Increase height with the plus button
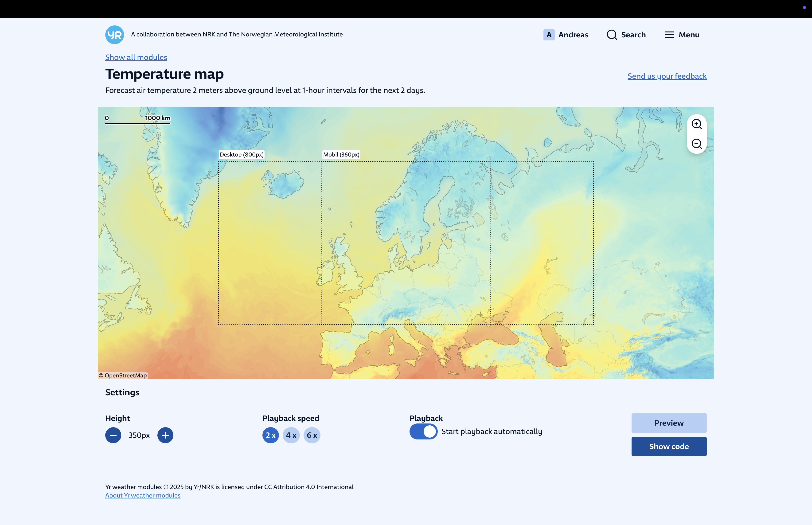812x525 pixels. [x=165, y=435]
